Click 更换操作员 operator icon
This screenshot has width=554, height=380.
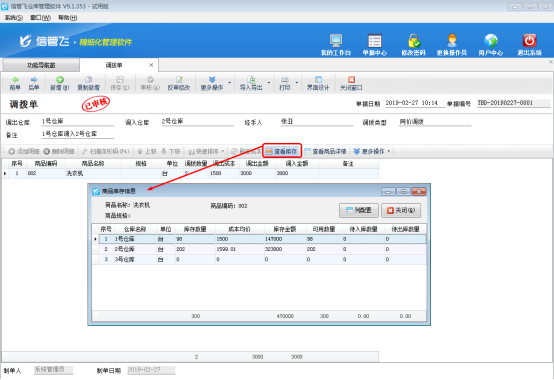click(x=452, y=41)
